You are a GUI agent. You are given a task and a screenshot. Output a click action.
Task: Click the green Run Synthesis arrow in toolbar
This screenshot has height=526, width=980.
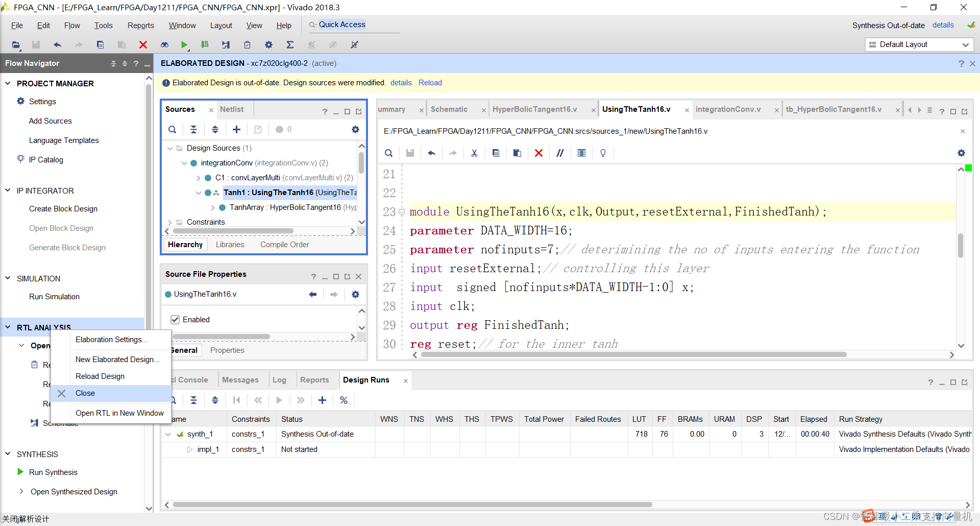pos(184,45)
